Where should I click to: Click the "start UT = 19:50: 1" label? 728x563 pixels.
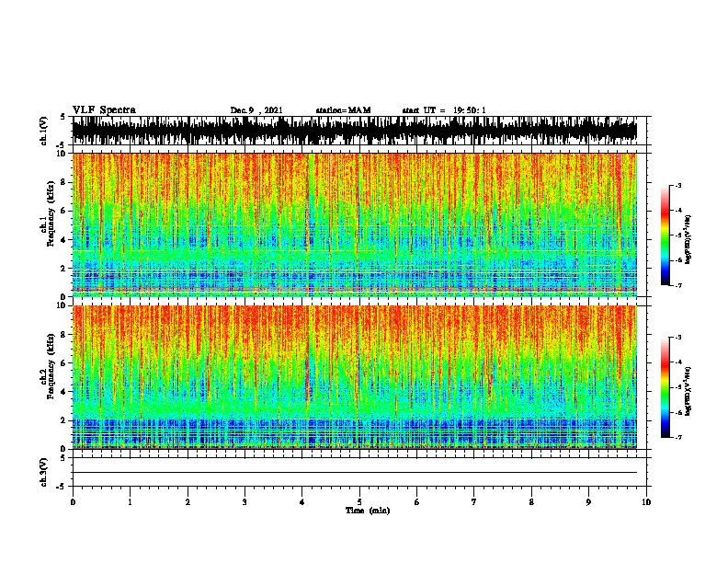click(x=444, y=110)
